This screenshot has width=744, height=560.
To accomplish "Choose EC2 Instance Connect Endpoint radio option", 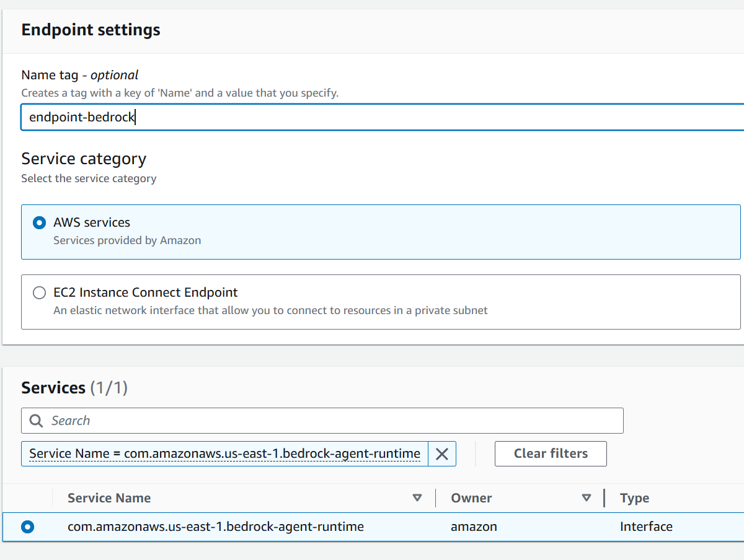I will (x=39, y=292).
